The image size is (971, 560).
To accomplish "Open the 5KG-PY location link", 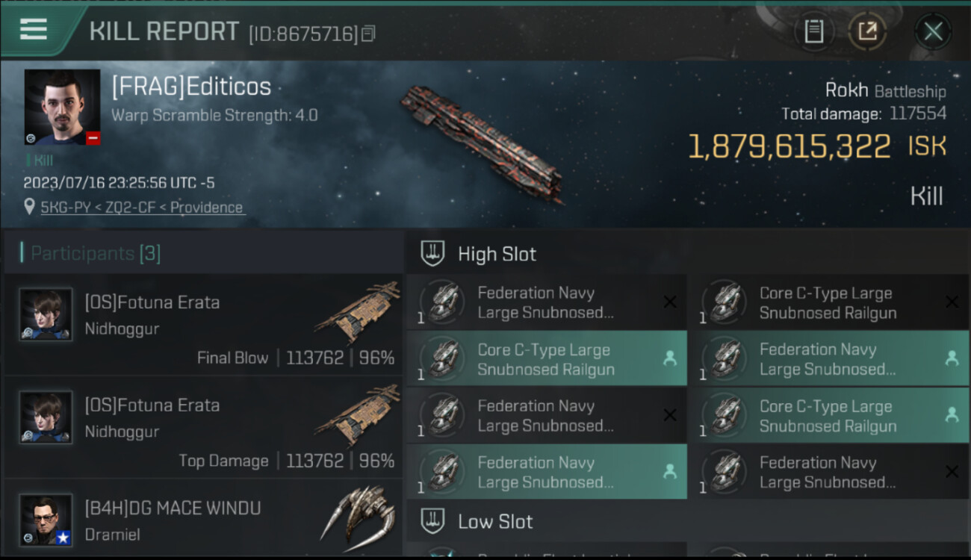I will click(142, 208).
